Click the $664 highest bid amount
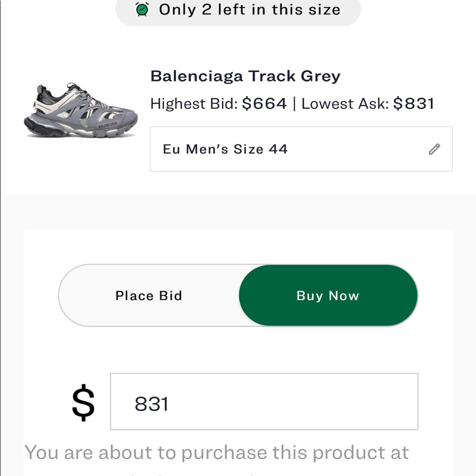Image resolution: width=476 pixels, height=476 pixels. (x=264, y=104)
